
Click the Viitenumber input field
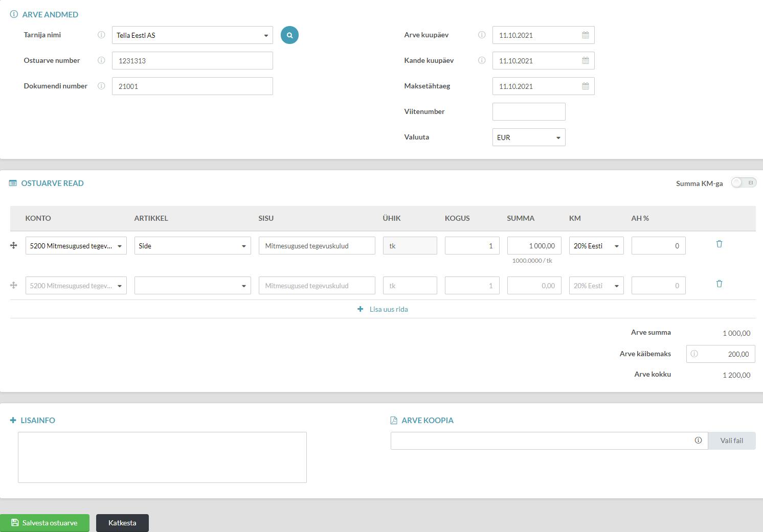pos(529,112)
